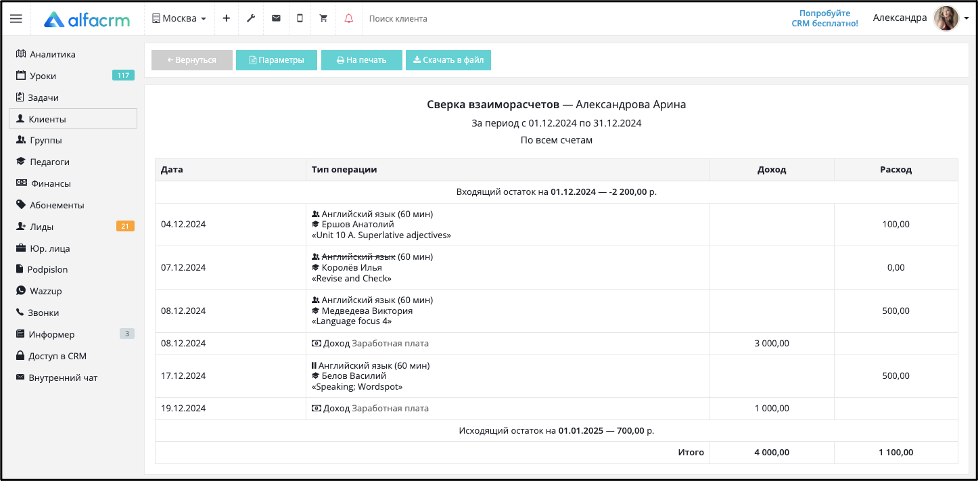The image size is (979, 481).
Task: Click the mobile phone icon
Action: point(300,19)
